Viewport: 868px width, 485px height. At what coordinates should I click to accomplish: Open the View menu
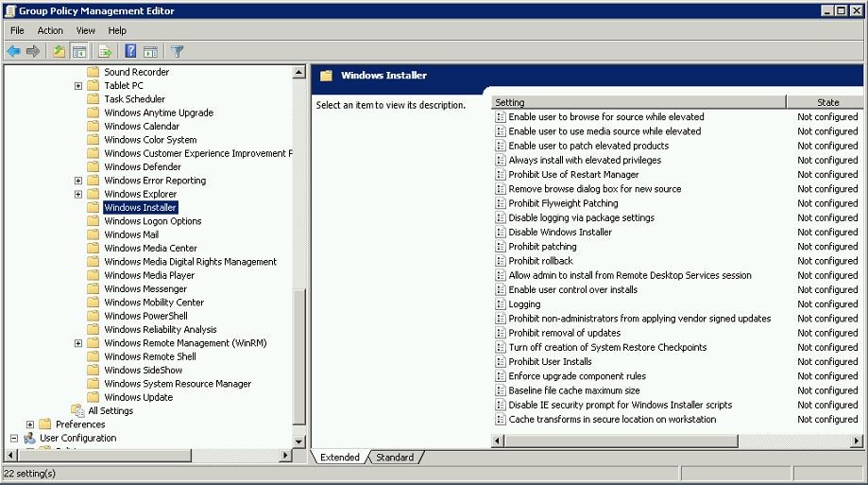click(x=85, y=30)
